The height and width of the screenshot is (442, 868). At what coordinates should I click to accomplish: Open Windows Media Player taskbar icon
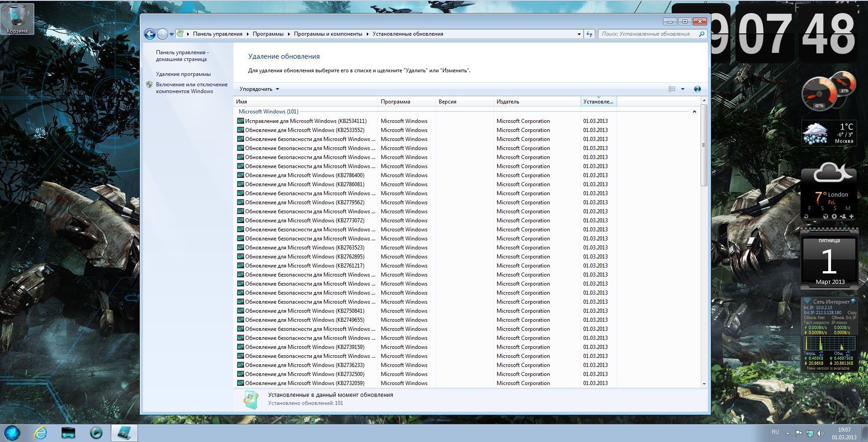coord(96,433)
